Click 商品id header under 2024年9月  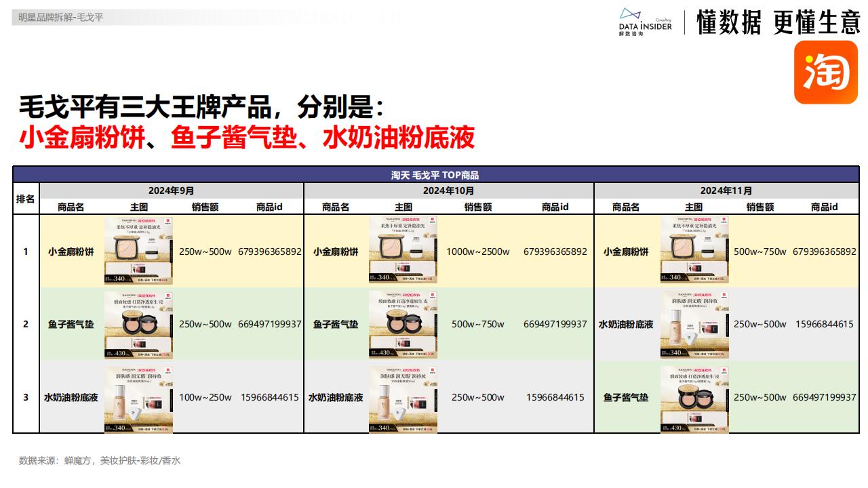tap(269, 207)
